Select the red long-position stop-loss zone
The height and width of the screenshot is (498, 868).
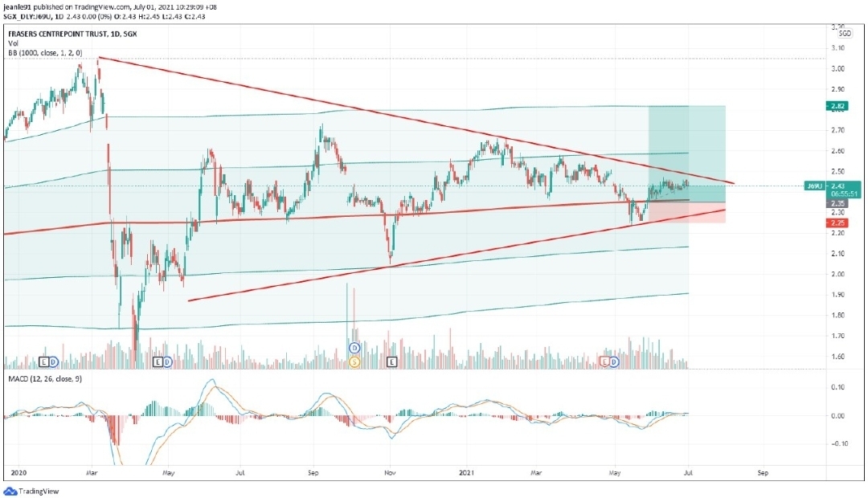pos(686,213)
